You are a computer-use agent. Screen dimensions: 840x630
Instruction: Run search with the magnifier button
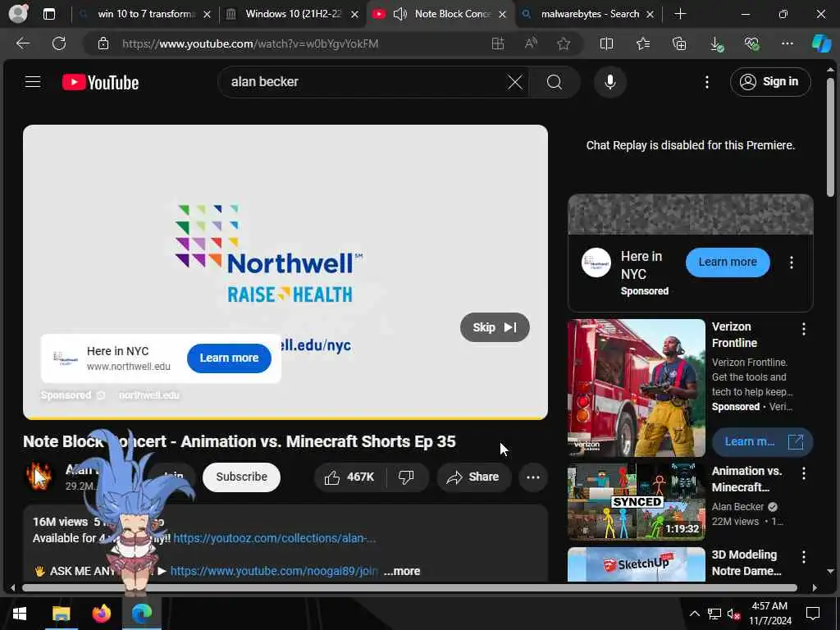coord(555,82)
